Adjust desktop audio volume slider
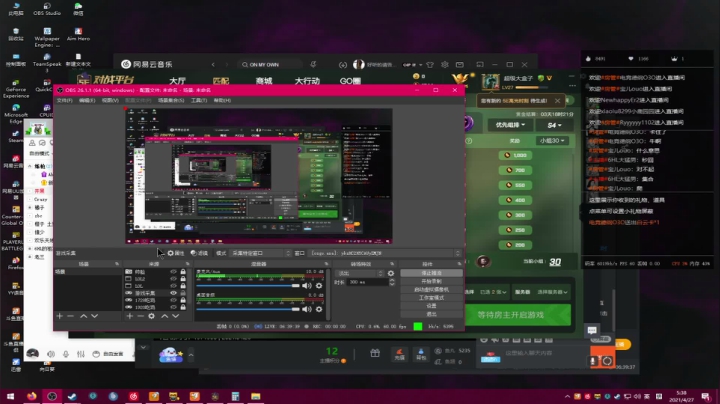The height and width of the screenshot is (404, 720). (248, 309)
